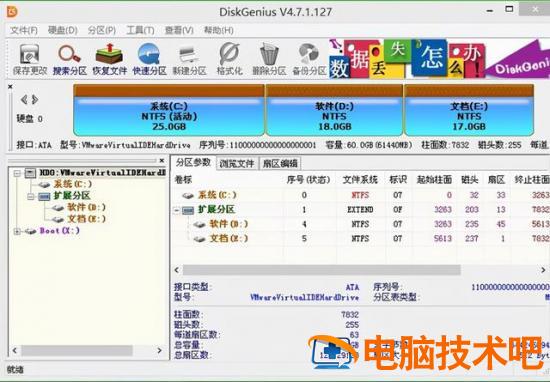Click the 扩展分区 icon in left tree
Screen dimensions: 550x382
point(44,196)
